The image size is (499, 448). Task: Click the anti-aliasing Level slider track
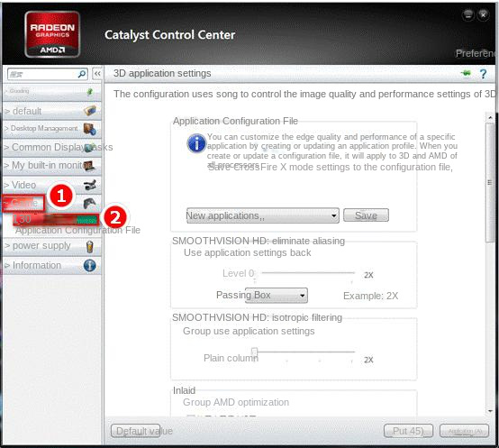tap(308, 273)
